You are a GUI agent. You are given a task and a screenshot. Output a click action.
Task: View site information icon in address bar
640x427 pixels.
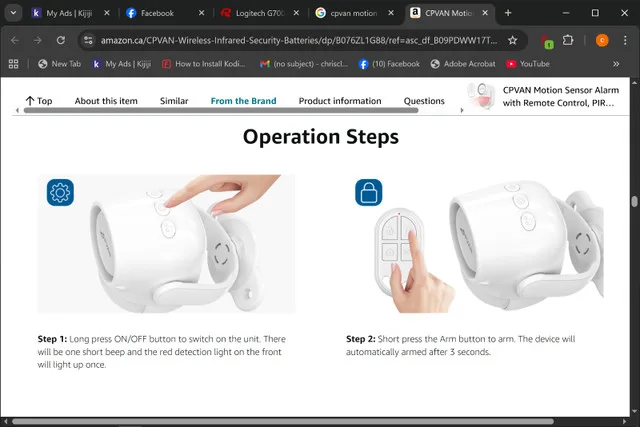pyautogui.click(x=88, y=40)
